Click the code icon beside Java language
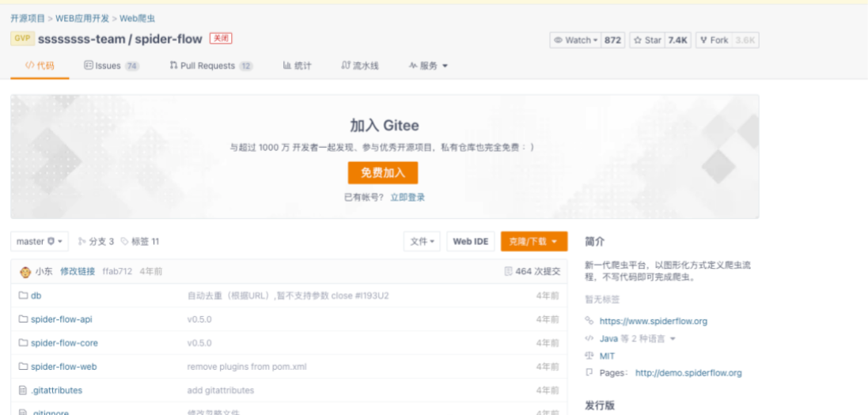The height and width of the screenshot is (415, 868). point(589,338)
